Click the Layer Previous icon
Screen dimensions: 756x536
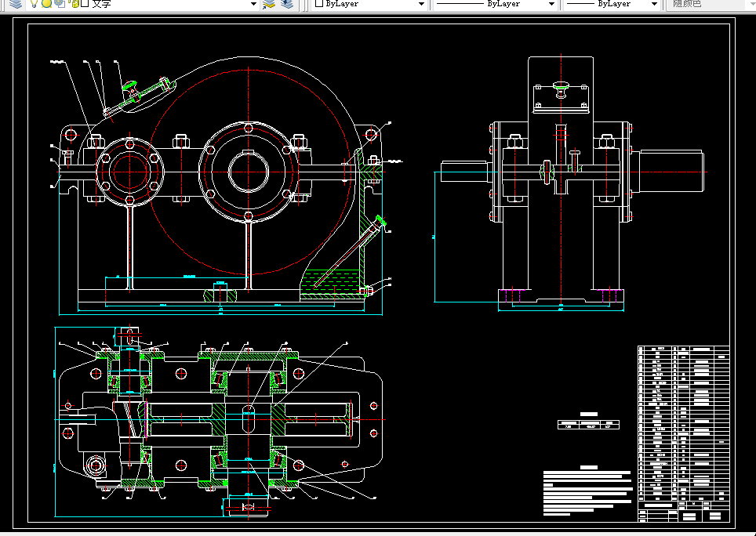tap(287, 4)
